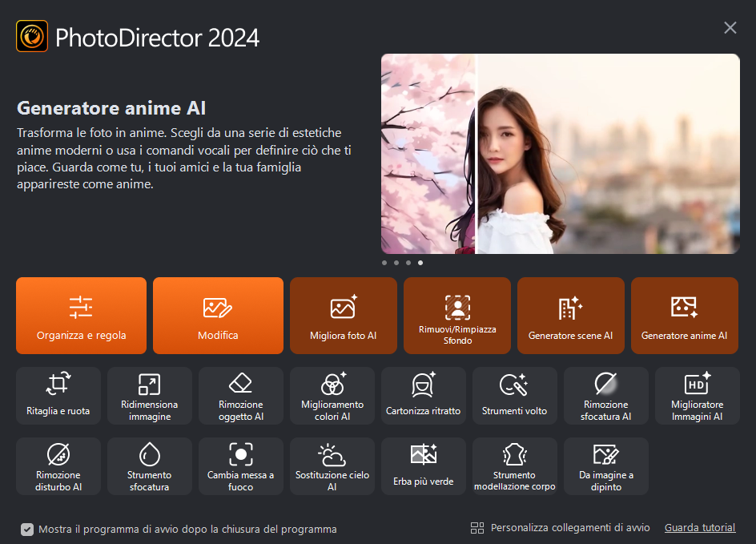Launch Migliora foto AI

[344, 316]
